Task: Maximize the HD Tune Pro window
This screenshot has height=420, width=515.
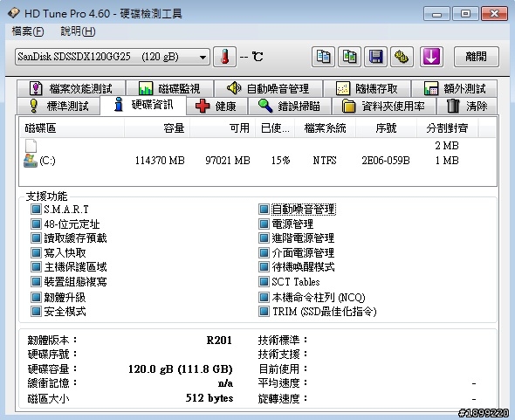Action: click(x=465, y=14)
